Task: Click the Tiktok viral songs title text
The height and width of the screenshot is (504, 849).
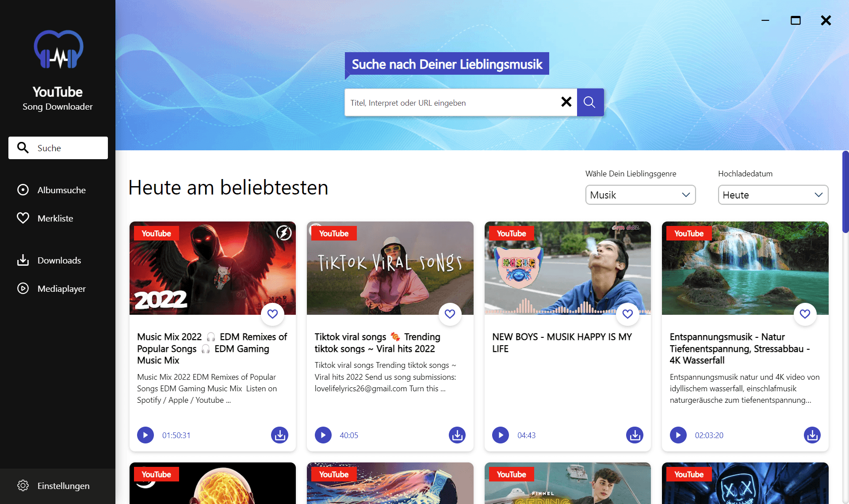Action: coord(378,343)
